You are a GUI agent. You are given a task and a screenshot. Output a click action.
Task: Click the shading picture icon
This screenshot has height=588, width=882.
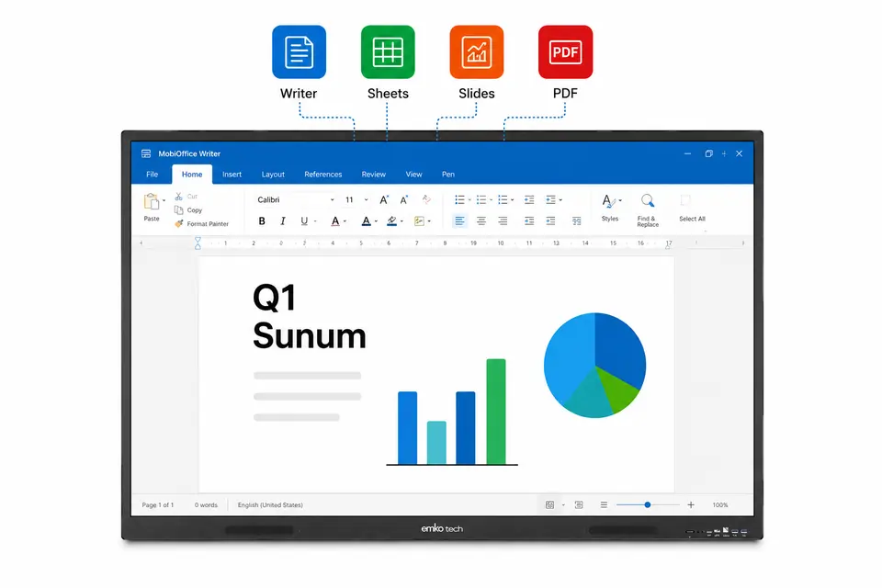[x=419, y=221]
